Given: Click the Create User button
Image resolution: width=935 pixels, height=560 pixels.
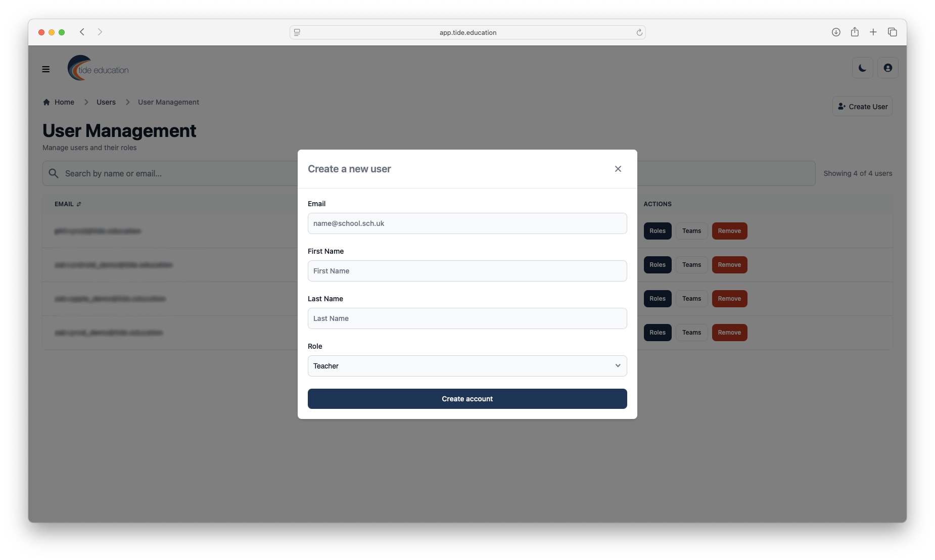Looking at the screenshot, I should coord(862,107).
